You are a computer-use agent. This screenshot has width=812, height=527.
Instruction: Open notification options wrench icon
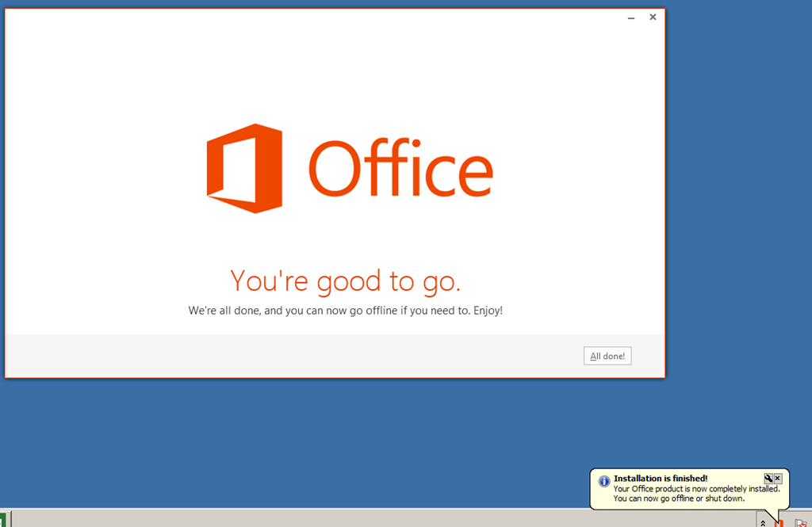[x=768, y=479]
